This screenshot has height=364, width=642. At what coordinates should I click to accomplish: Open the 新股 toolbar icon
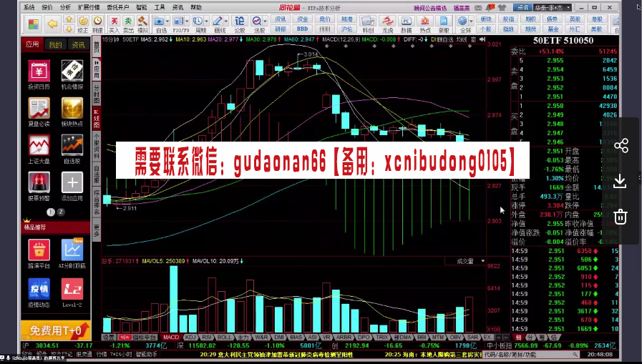pos(444,24)
